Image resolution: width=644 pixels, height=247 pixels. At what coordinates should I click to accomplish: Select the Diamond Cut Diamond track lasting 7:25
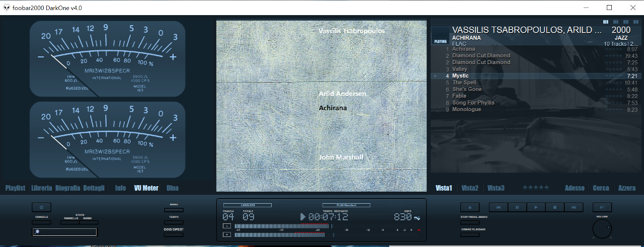click(535, 62)
